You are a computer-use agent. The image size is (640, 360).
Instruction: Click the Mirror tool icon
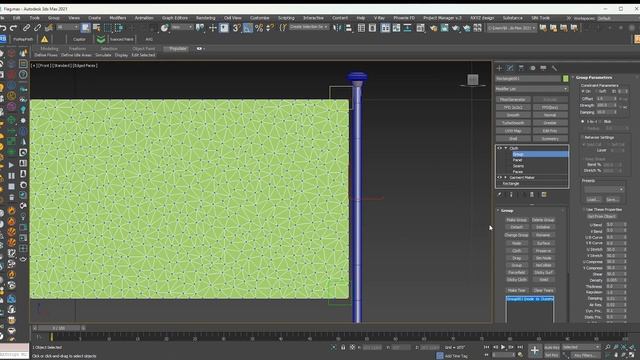click(x=338, y=28)
